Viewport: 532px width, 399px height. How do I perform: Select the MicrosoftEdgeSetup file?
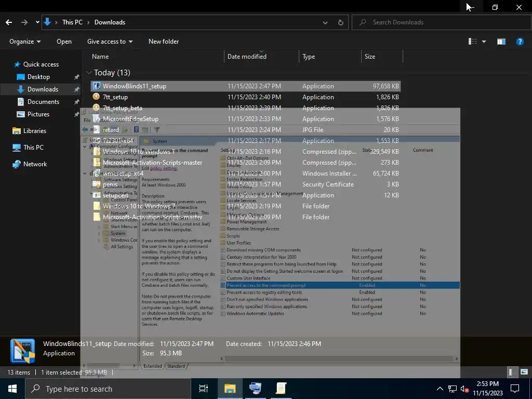pos(246,119)
